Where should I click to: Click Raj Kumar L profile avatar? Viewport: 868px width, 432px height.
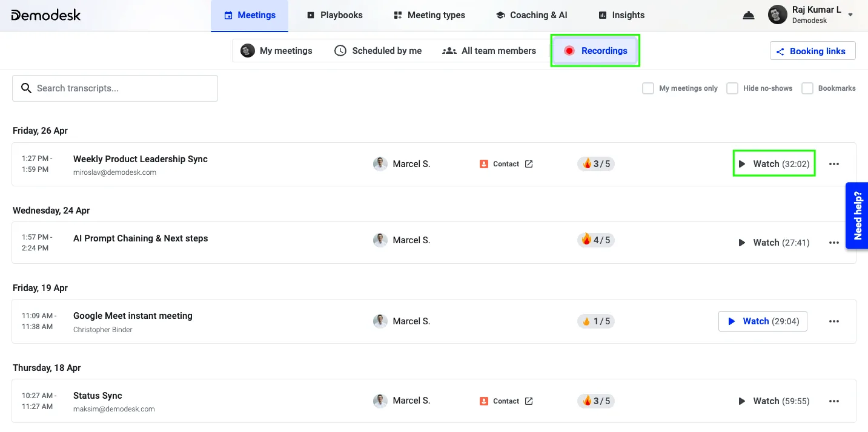(778, 15)
